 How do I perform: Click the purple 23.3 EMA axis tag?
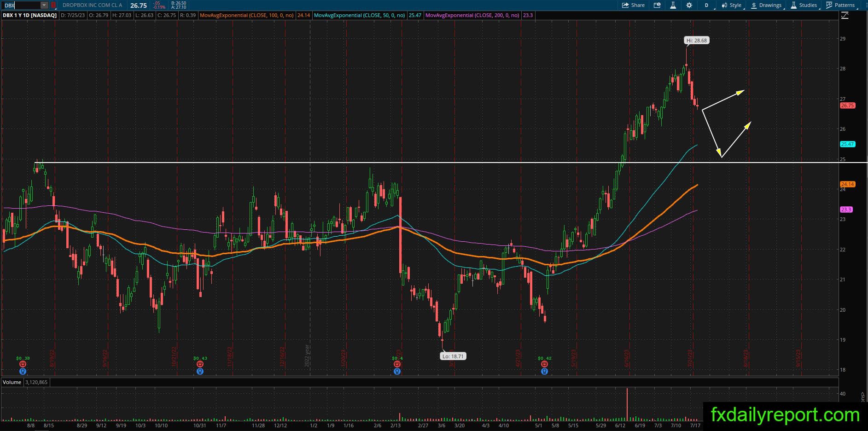coord(846,210)
